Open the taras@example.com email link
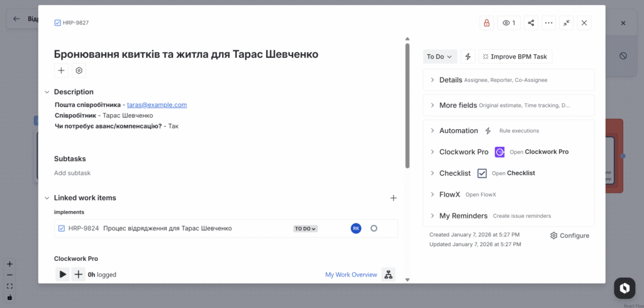Screen dimensions: 644x308 [x=157, y=105]
